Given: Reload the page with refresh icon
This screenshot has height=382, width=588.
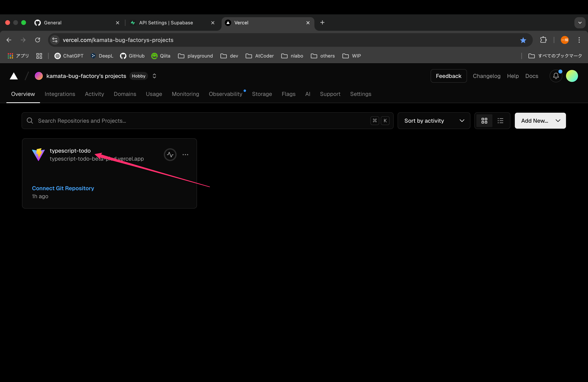Looking at the screenshot, I should click(38, 40).
